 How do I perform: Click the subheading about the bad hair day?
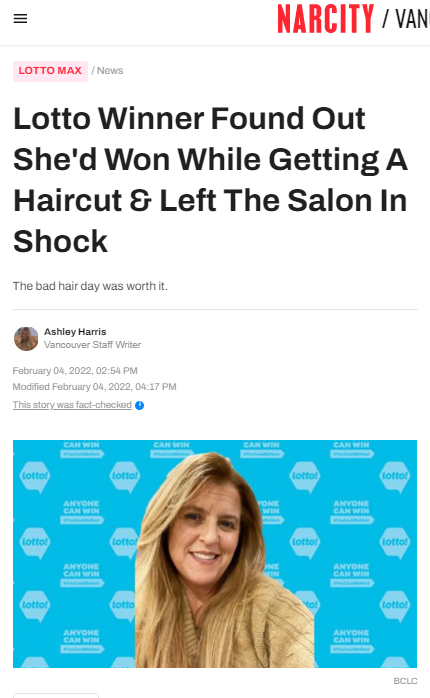90,286
